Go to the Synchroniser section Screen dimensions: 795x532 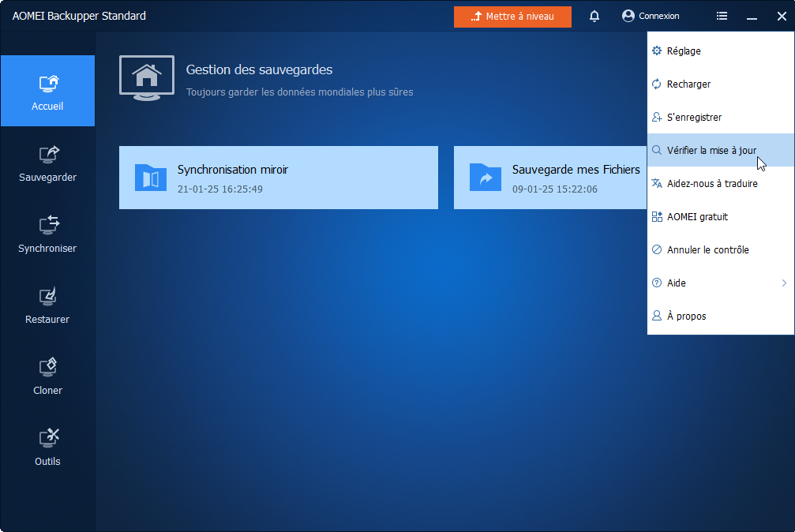(x=47, y=234)
